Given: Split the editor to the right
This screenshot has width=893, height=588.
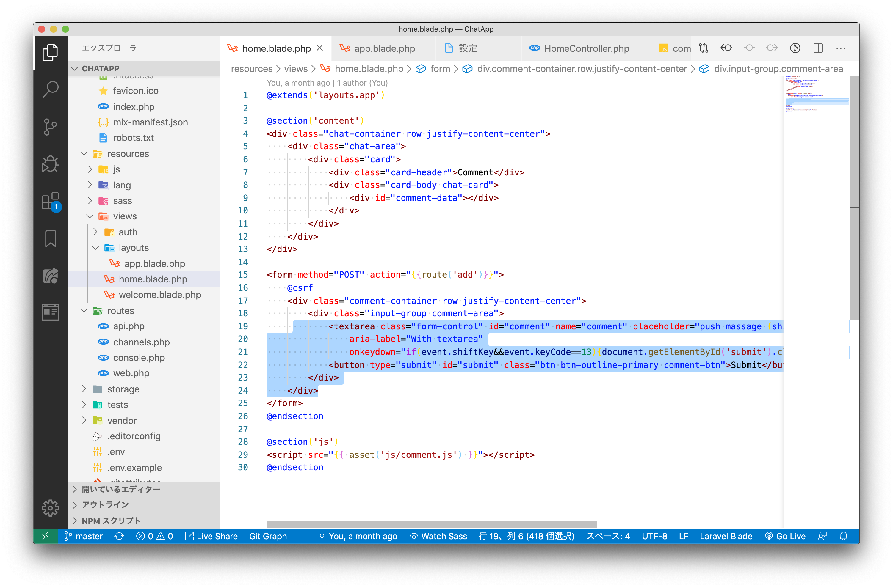Looking at the screenshot, I should pyautogui.click(x=818, y=48).
